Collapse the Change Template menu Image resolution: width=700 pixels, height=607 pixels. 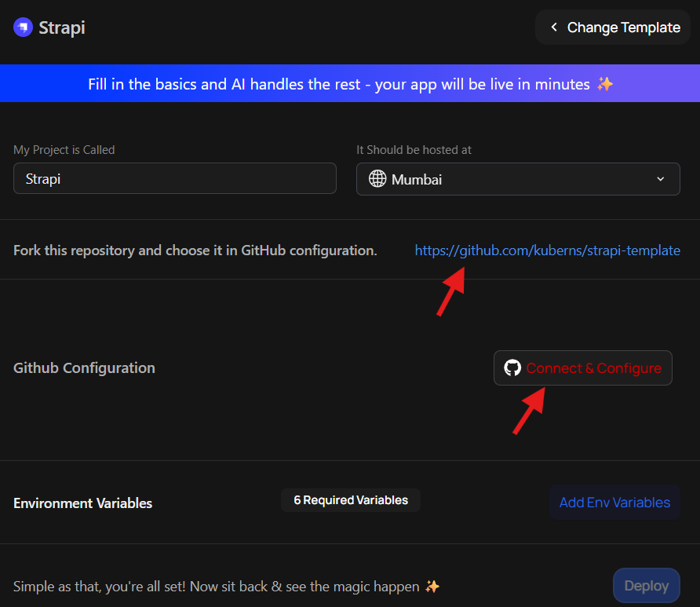click(x=612, y=27)
